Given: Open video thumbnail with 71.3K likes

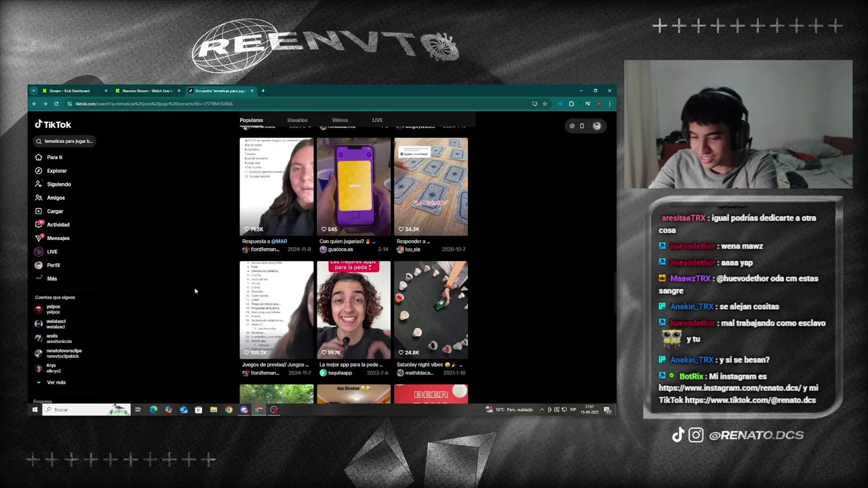Looking at the screenshot, I should click(277, 186).
